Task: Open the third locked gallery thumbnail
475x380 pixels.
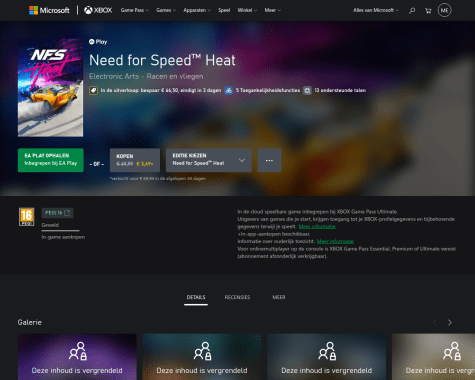Action: 327,357
